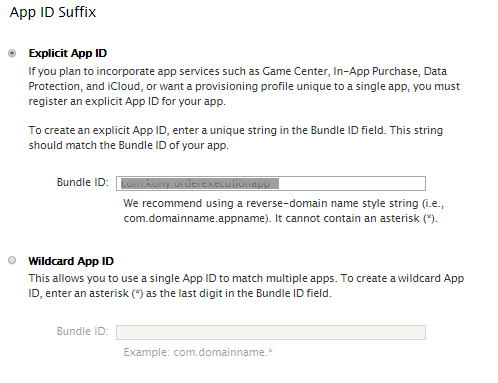
Task: Click empty space after highlighted bundle text
Action: (x=352, y=183)
